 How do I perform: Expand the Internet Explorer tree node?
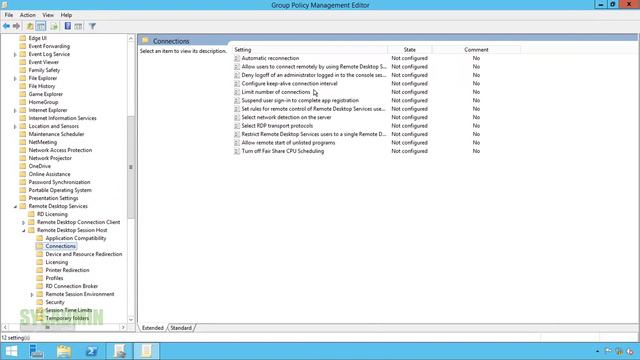15,110
